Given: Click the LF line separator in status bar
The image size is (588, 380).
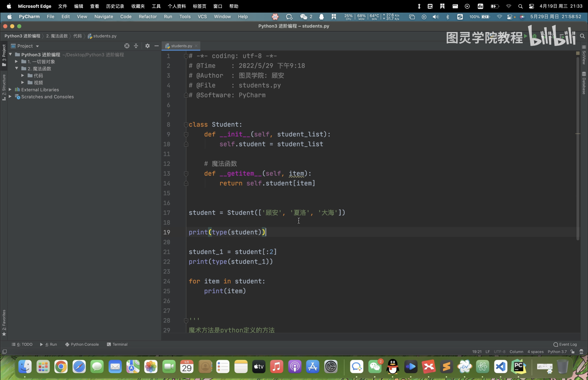Looking at the screenshot, I should click(488, 352).
